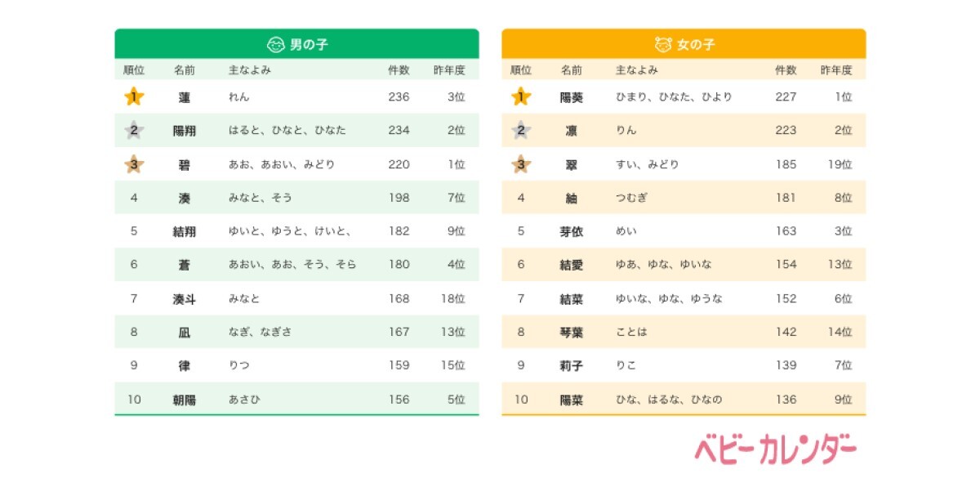Viewport: 980px width, 483px height.
Task: Click the girl face icon in orange header
Action: pos(663,43)
